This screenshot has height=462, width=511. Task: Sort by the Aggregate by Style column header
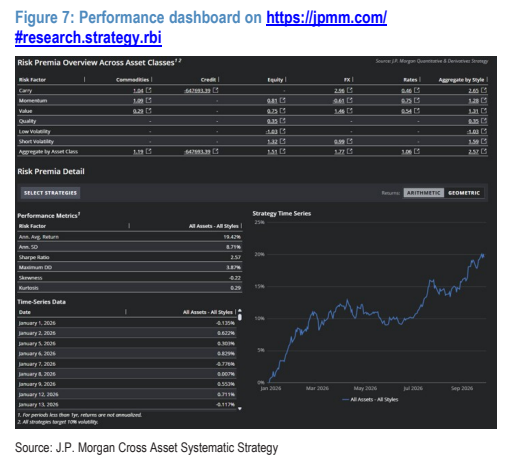(x=461, y=80)
